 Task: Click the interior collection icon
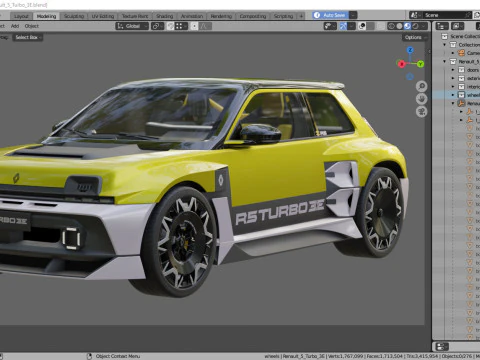pyautogui.click(x=461, y=87)
